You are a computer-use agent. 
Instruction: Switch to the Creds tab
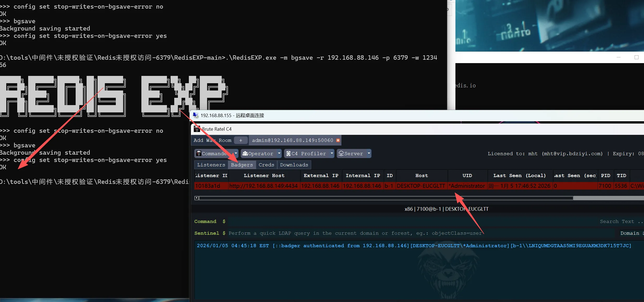[x=266, y=165]
